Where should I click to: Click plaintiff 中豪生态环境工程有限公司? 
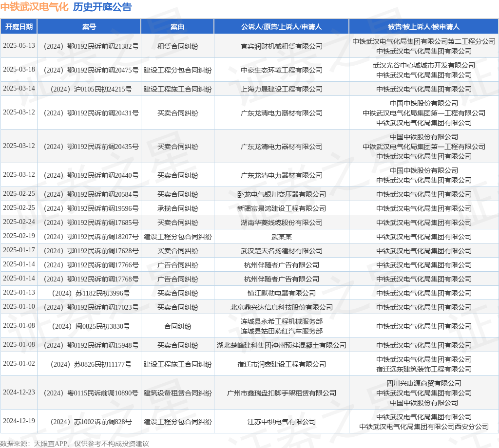pos(281,70)
